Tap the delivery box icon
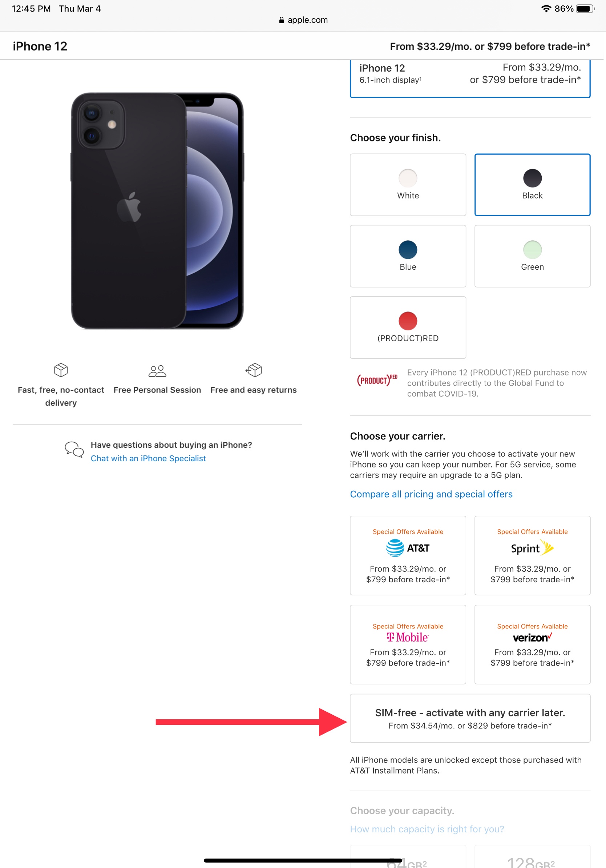The image size is (606, 868). [61, 370]
